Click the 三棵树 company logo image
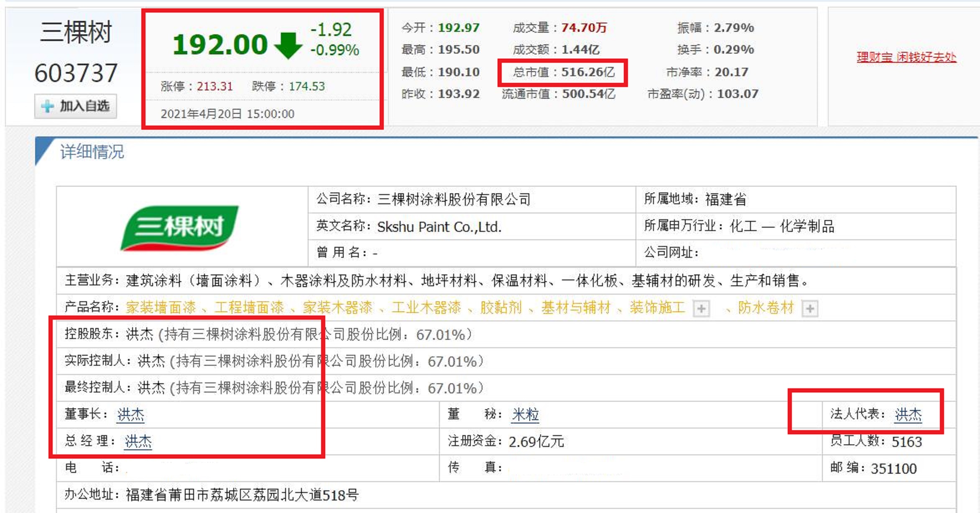The image size is (980, 513). tap(180, 228)
